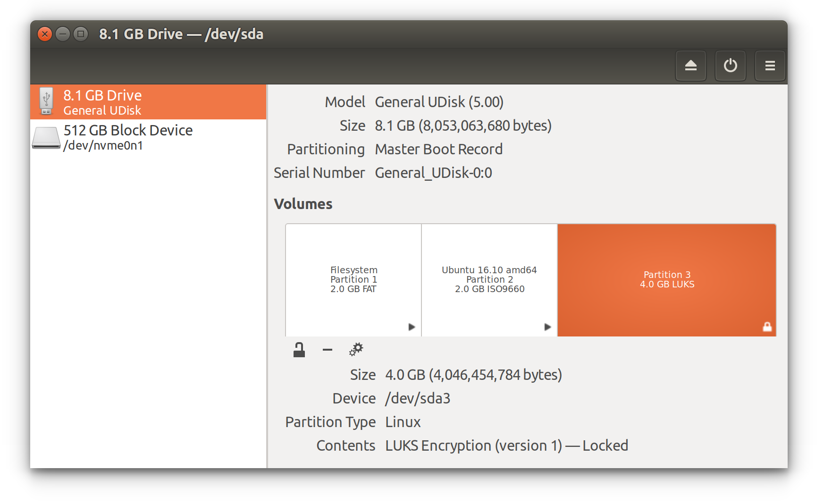Click the lock icon on Partition 3
Image resolution: width=824 pixels, height=504 pixels.
click(x=767, y=327)
